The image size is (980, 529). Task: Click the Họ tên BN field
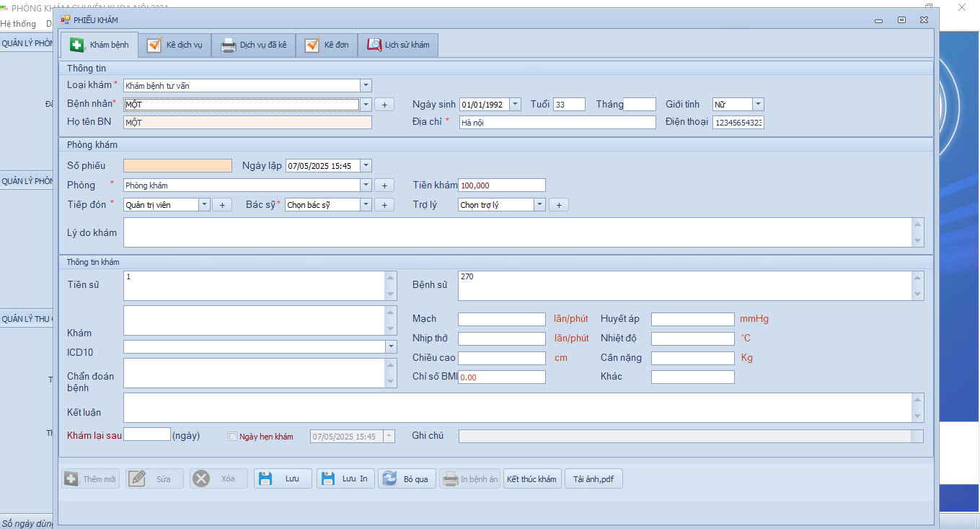coord(247,122)
